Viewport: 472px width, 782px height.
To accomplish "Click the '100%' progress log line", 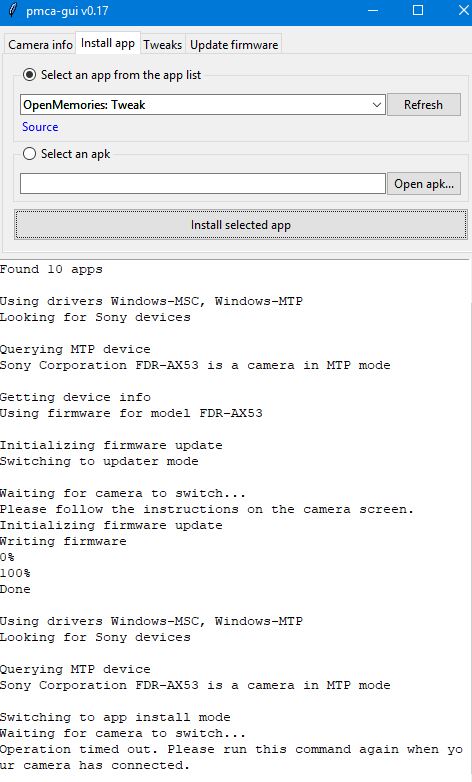I will pyautogui.click(x=15, y=573).
